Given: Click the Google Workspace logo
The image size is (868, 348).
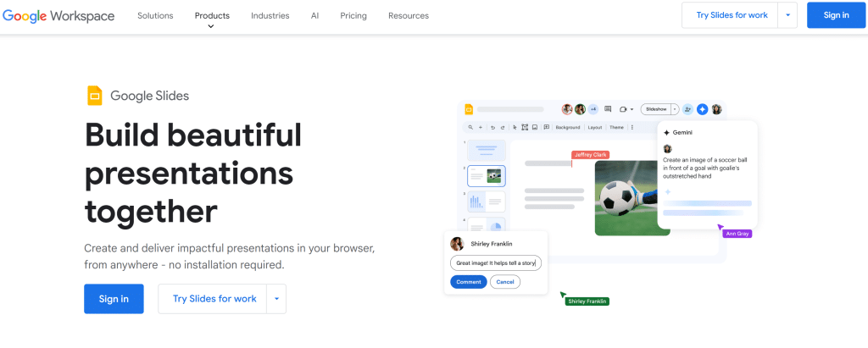Looking at the screenshot, I should [x=58, y=15].
